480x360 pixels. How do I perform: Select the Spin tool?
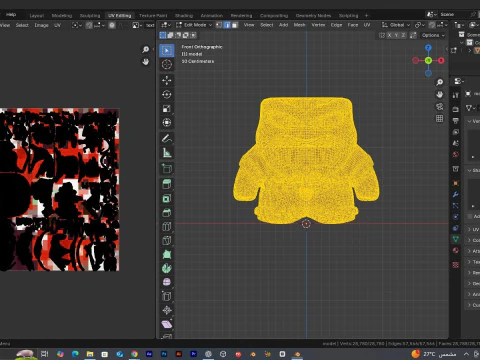coord(167,268)
